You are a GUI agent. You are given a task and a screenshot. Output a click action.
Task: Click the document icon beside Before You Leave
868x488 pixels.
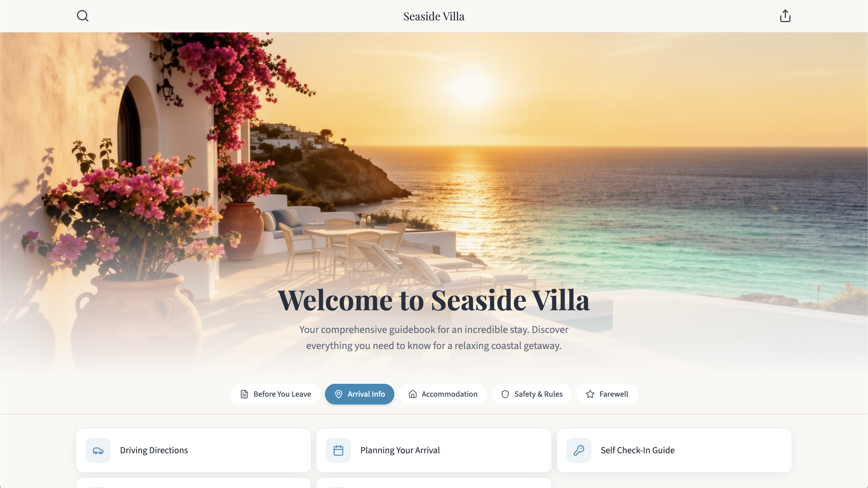[x=244, y=394]
